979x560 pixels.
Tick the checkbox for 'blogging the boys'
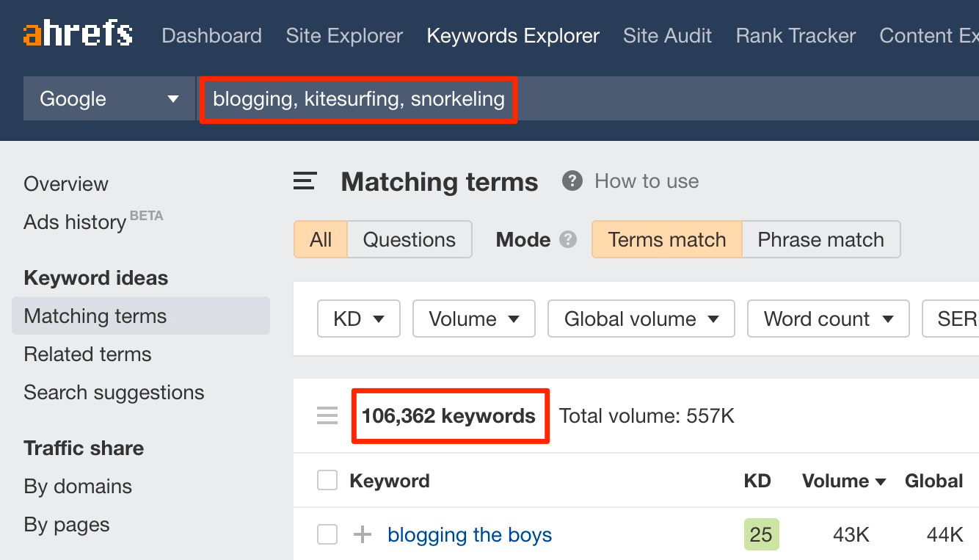(x=327, y=535)
